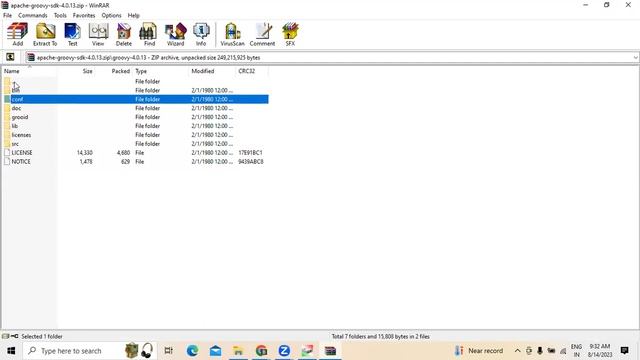Sort by the Size column header
Image resolution: width=640 pixels, height=360 pixels.
(76, 71)
